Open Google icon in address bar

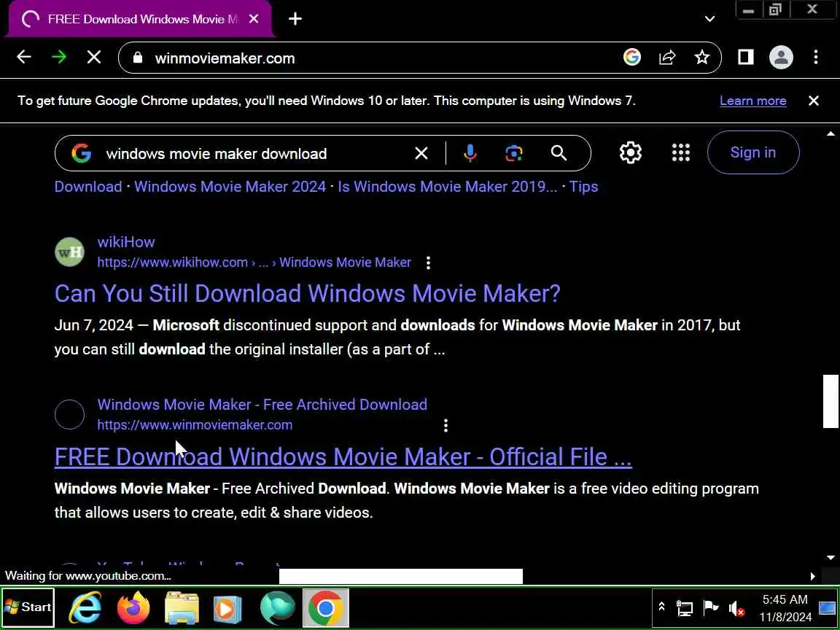pos(632,58)
